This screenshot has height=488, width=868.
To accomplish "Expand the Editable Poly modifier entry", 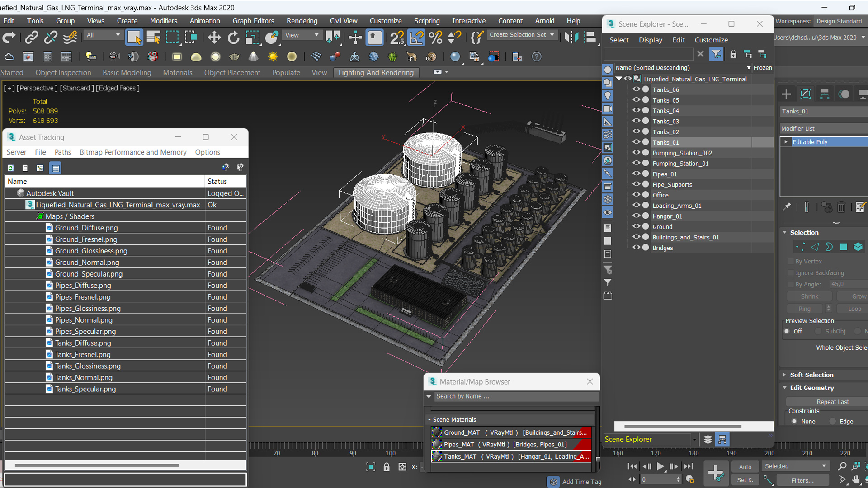I will click(786, 142).
